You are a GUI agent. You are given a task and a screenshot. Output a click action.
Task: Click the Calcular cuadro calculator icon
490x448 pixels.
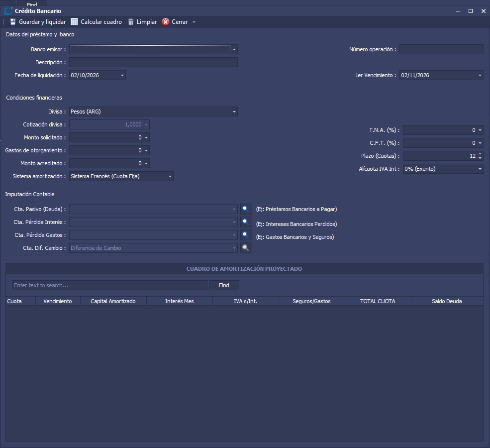(75, 22)
